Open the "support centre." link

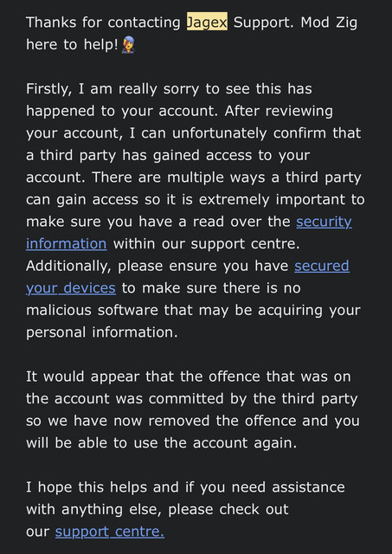[110, 531]
